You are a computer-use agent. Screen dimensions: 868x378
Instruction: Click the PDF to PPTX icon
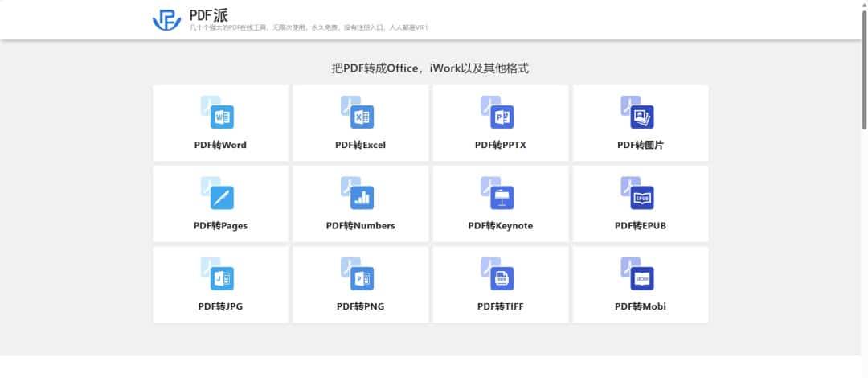point(497,113)
